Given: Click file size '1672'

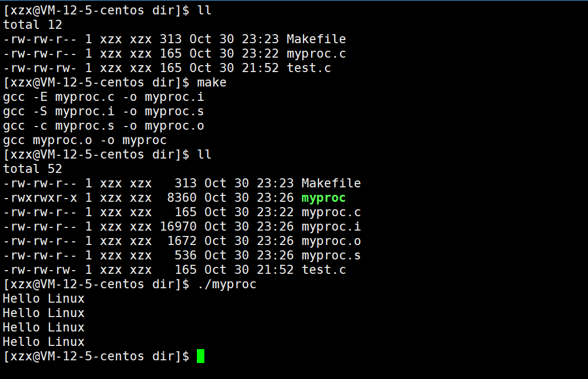Looking at the screenshot, I should tap(182, 241).
